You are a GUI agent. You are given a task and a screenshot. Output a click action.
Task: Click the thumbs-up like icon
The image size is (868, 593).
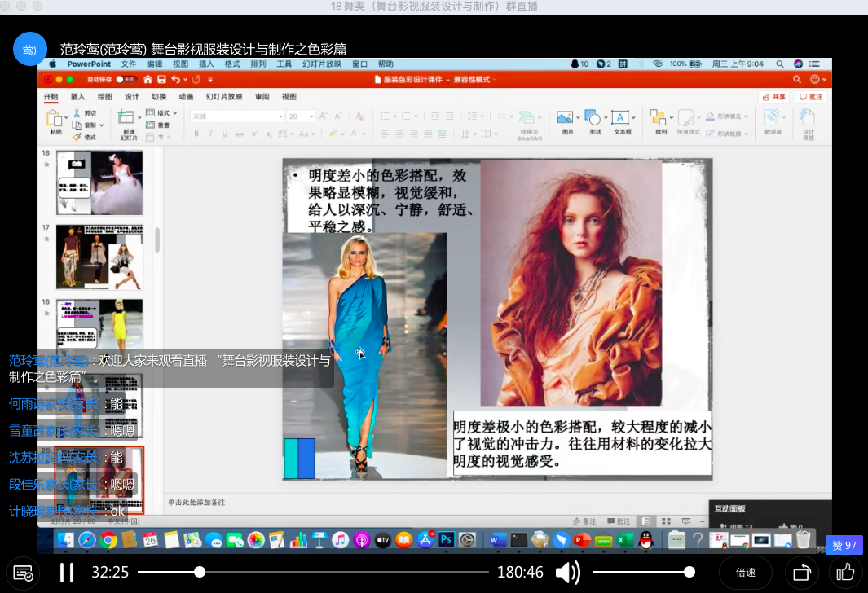pyautogui.click(x=845, y=573)
